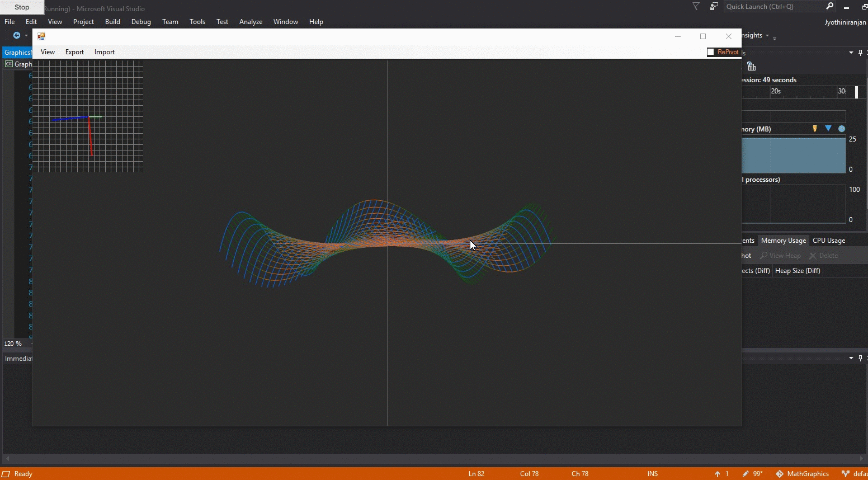Screen dimensions: 868x480
Task: Click the Stop recording button
Action: pyautogui.click(x=22, y=7)
